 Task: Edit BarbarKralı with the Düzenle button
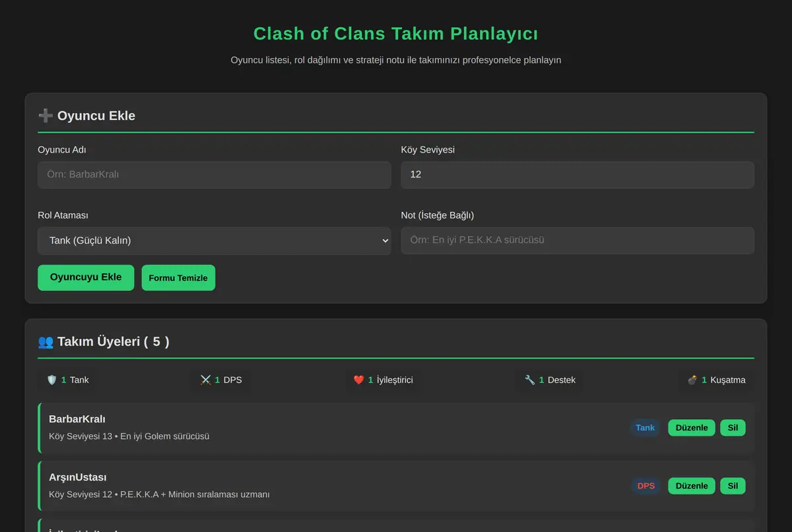click(x=692, y=428)
